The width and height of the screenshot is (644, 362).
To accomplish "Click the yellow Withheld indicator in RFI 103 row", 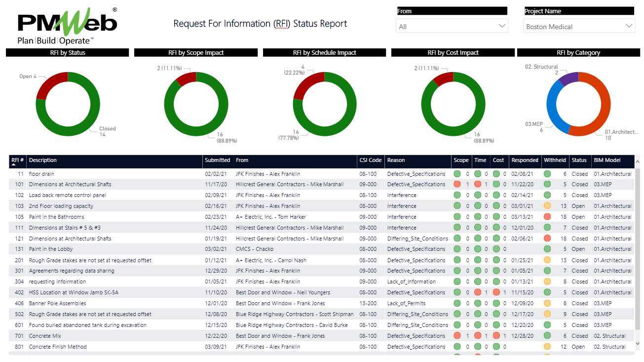I will click(x=547, y=206).
